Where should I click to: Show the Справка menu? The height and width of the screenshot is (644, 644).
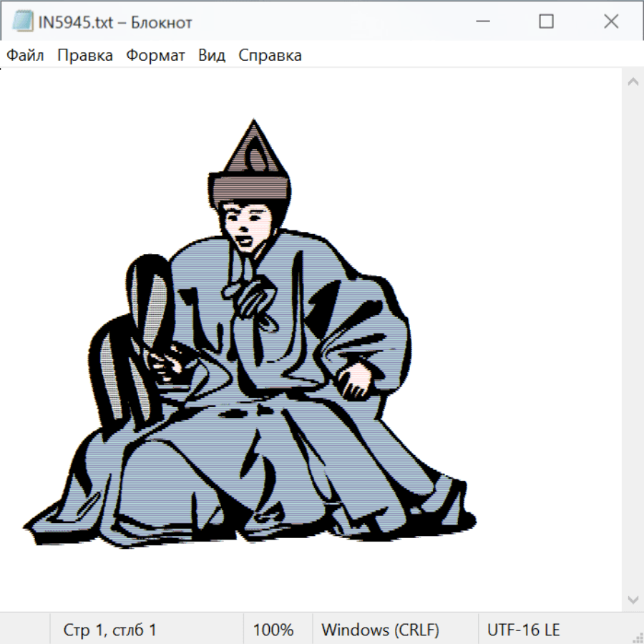point(270,56)
